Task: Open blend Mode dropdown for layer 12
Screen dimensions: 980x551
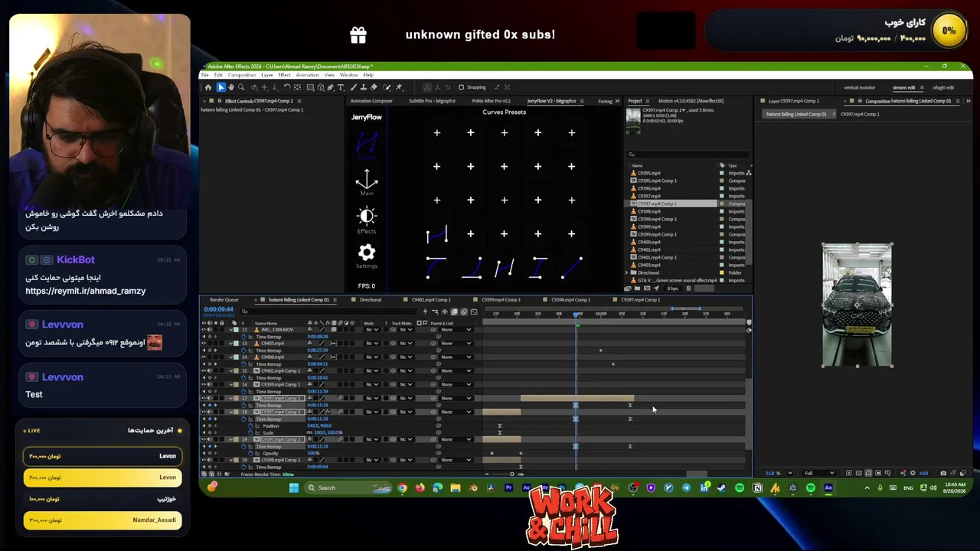Action: [372, 330]
